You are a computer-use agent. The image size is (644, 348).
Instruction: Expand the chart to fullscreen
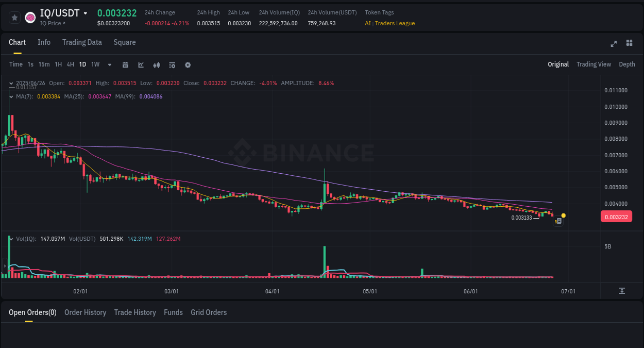click(613, 43)
